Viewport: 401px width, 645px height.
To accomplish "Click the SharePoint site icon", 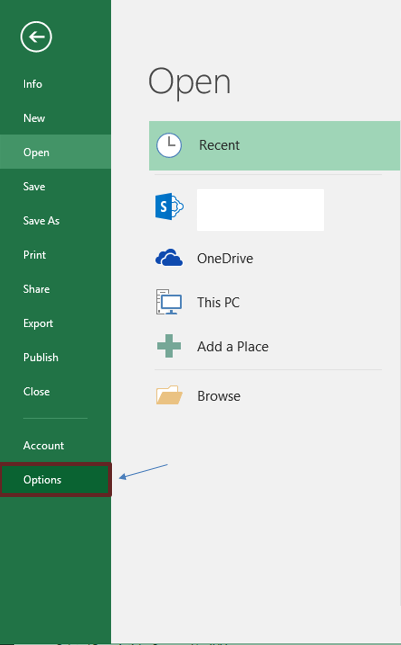I will (x=169, y=206).
